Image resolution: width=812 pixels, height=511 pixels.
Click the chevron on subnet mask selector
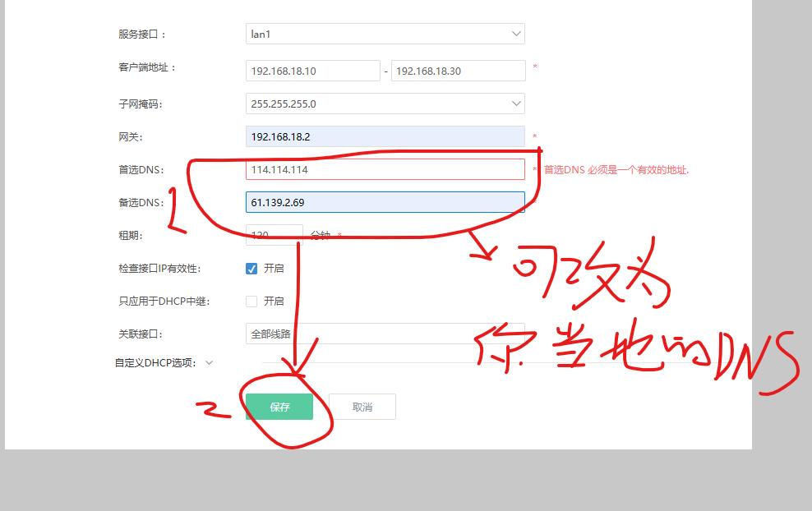coord(516,104)
